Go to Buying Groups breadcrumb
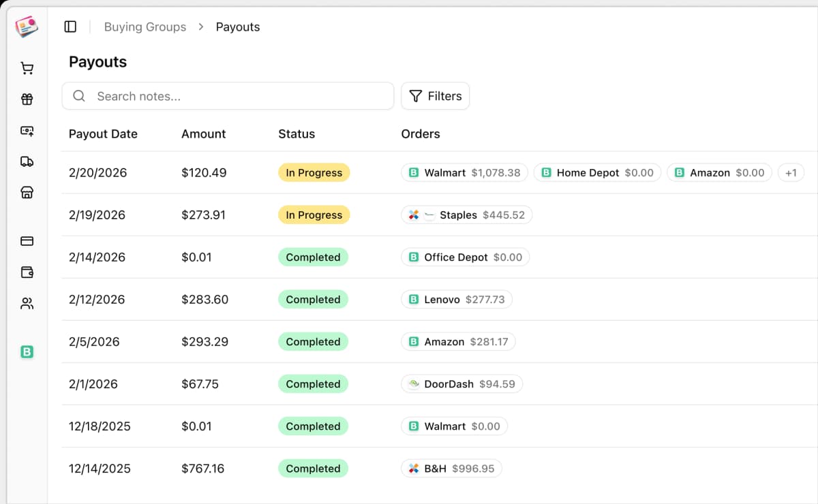The height and width of the screenshot is (504, 818). (145, 27)
